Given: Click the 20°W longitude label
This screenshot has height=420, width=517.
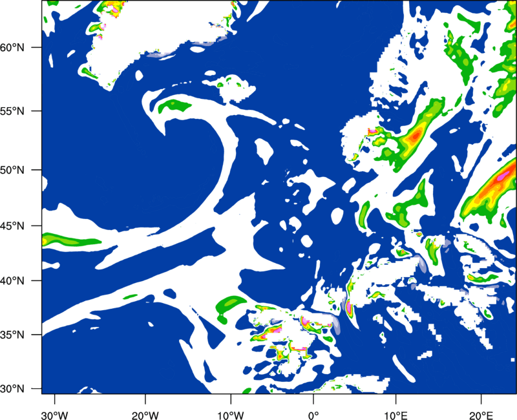Looking at the screenshot, I should point(145,415).
